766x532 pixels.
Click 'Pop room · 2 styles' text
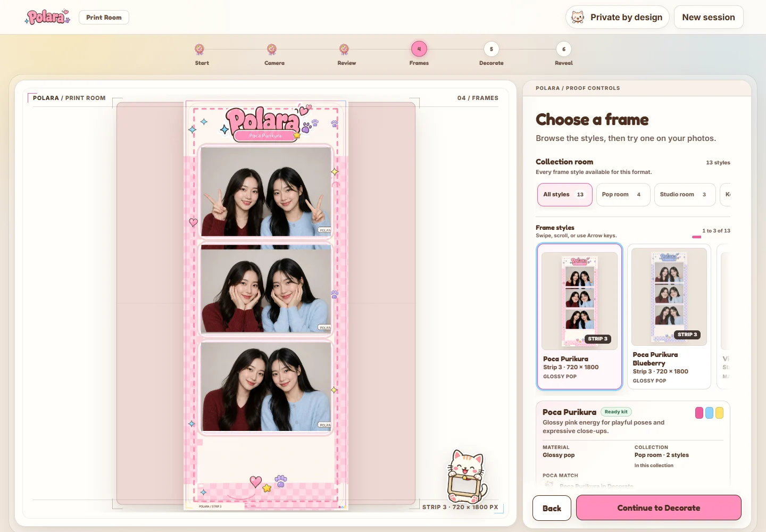point(661,455)
